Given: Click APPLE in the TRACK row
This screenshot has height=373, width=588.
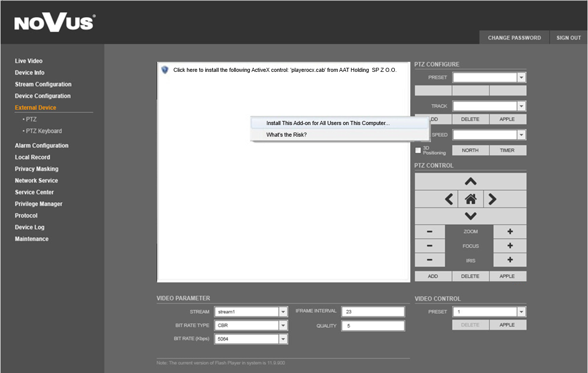Looking at the screenshot, I should pyautogui.click(x=508, y=119).
